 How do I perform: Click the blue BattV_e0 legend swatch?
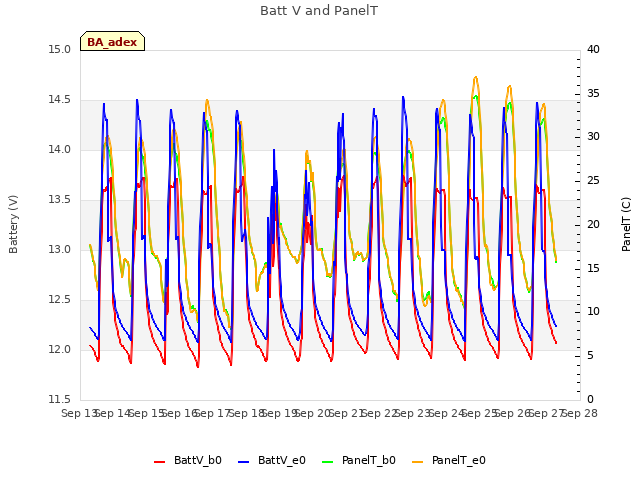pos(243,462)
